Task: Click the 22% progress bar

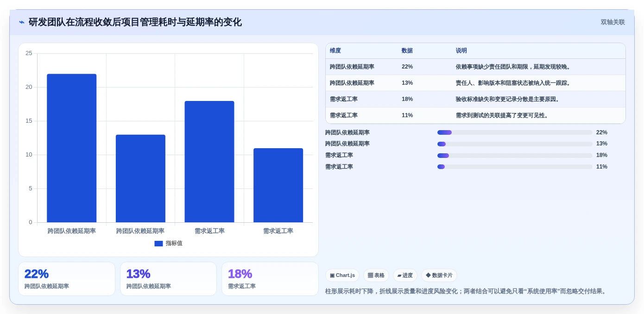Action: coord(515,132)
